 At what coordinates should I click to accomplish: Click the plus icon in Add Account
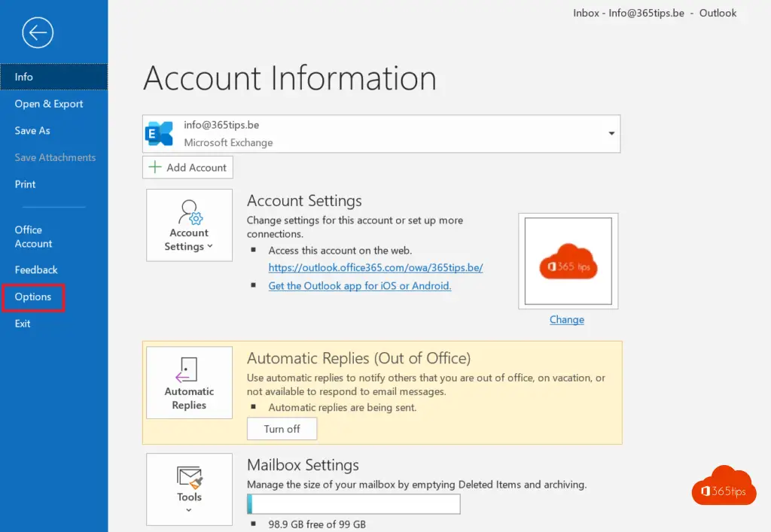point(155,167)
